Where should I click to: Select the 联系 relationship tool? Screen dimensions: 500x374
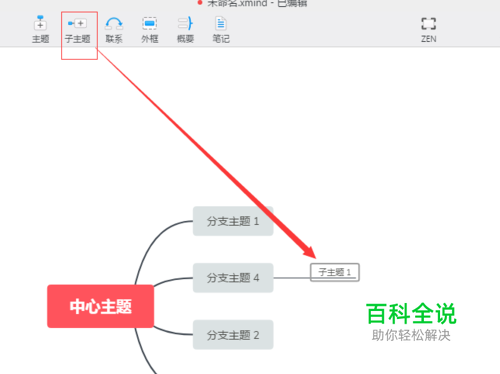114,30
